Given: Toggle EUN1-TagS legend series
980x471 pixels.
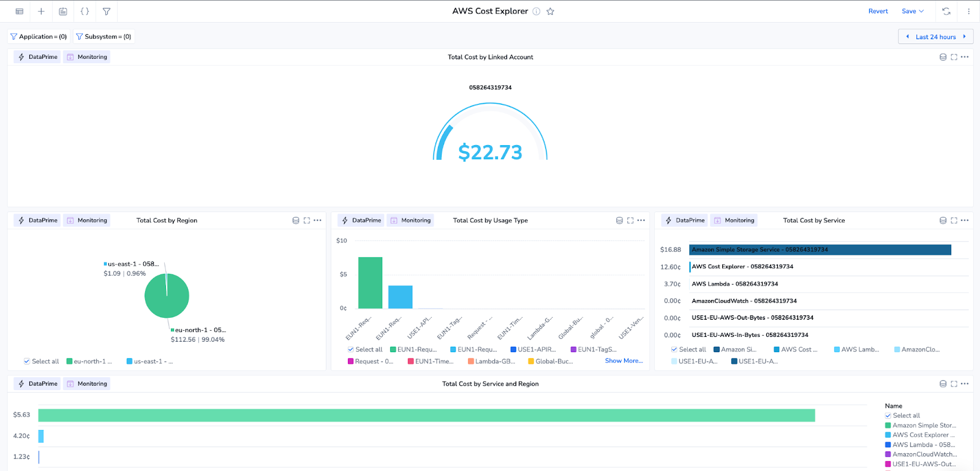Looking at the screenshot, I should click(594, 350).
